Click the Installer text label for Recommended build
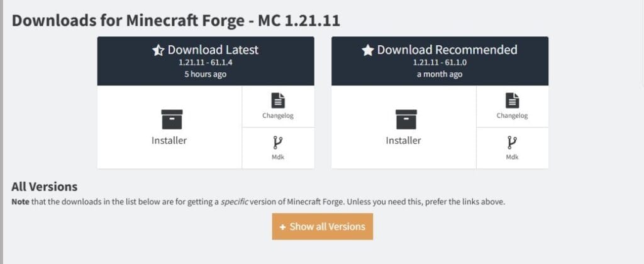 coord(403,141)
